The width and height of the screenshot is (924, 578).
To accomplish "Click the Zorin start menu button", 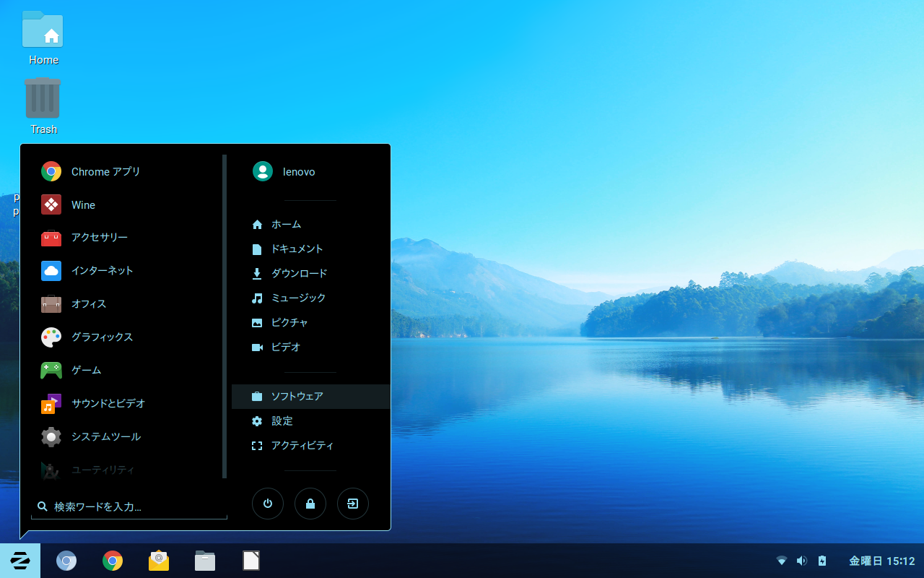I will tap(20, 561).
